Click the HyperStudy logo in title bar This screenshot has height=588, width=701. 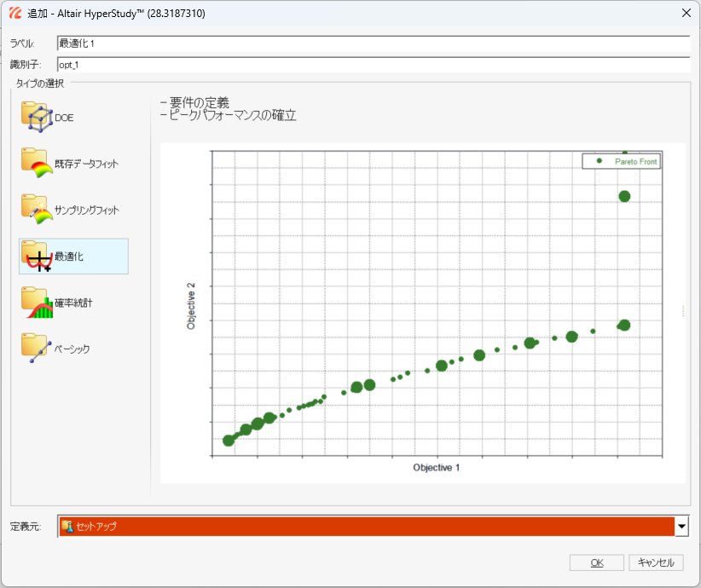(x=14, y=14)
